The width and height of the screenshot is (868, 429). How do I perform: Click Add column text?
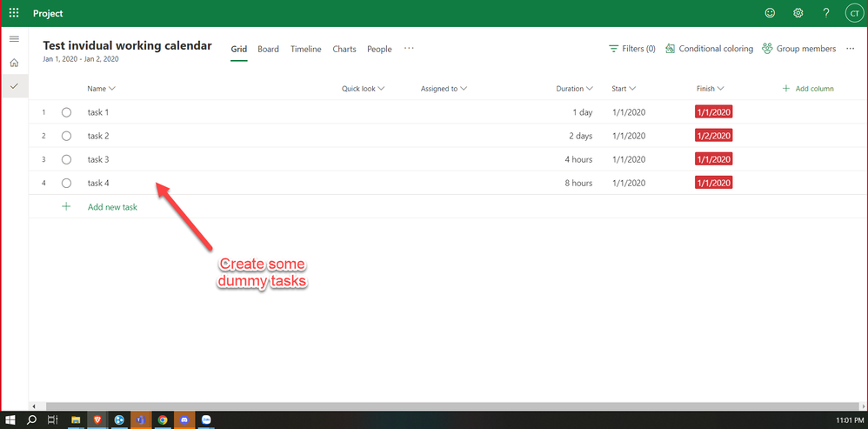coord(814,89)
